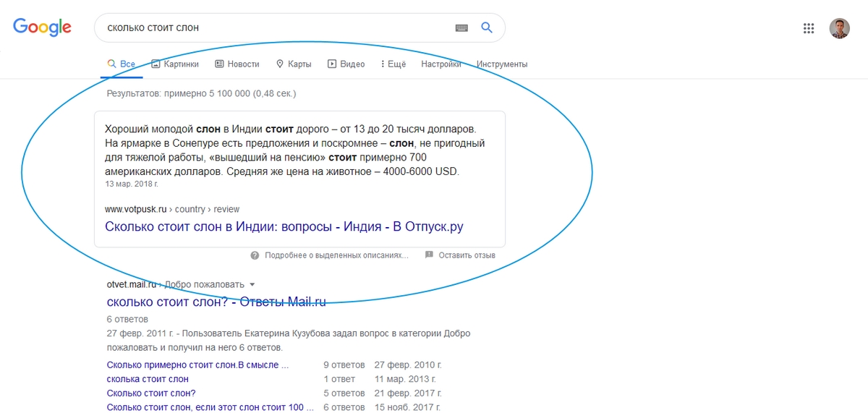Open the Google apps grid

tap(809, 28)
